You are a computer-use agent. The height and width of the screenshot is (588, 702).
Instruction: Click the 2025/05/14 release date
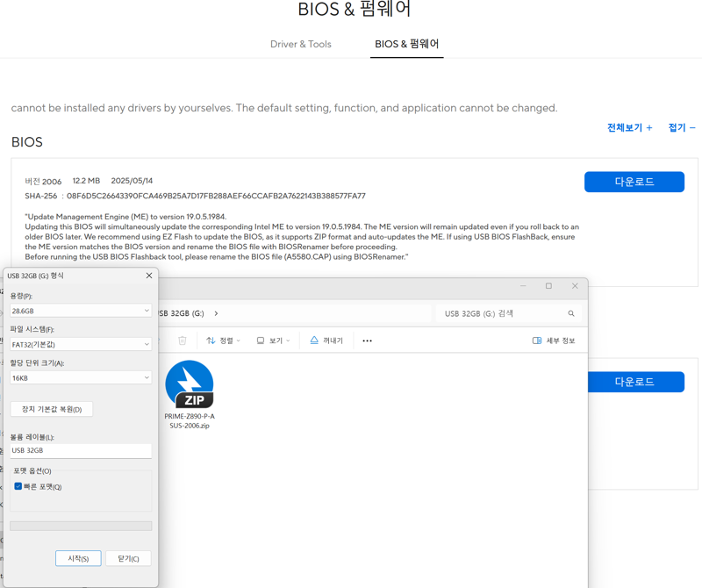(x=132, y=181)
